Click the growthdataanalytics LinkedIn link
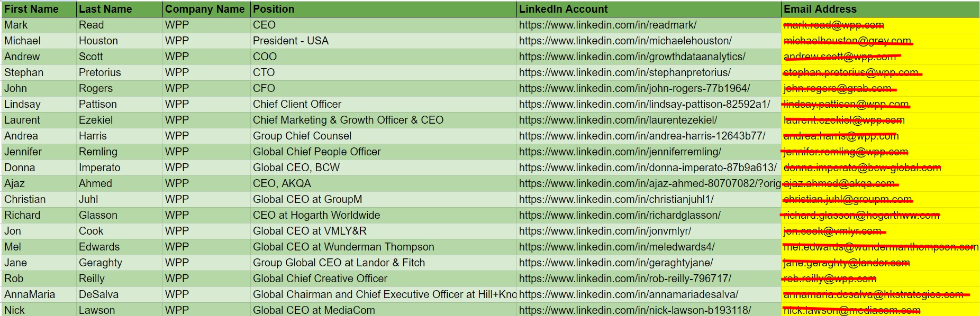Screen dimensions: 980x316 click(x=632, y=57)
